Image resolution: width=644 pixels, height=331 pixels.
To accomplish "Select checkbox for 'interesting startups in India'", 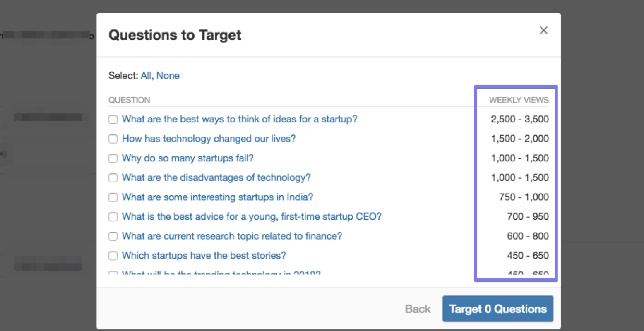I will 113,197.
